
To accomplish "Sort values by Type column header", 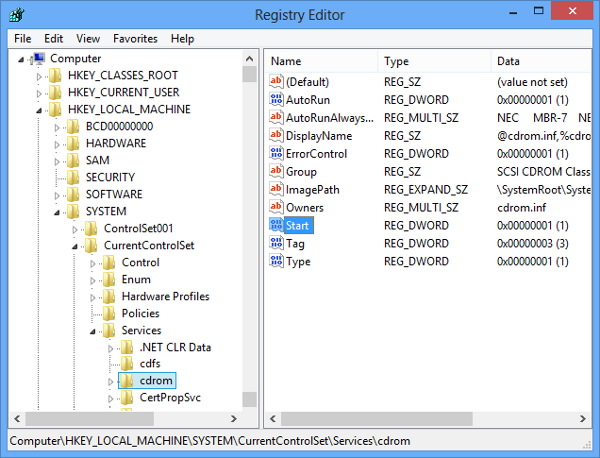I will tap(434, 61).
